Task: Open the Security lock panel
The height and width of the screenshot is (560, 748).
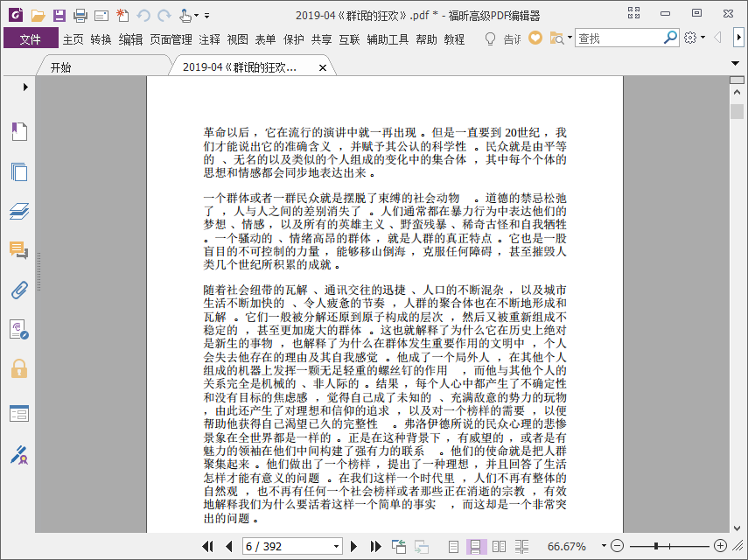Action: point(19,368)
